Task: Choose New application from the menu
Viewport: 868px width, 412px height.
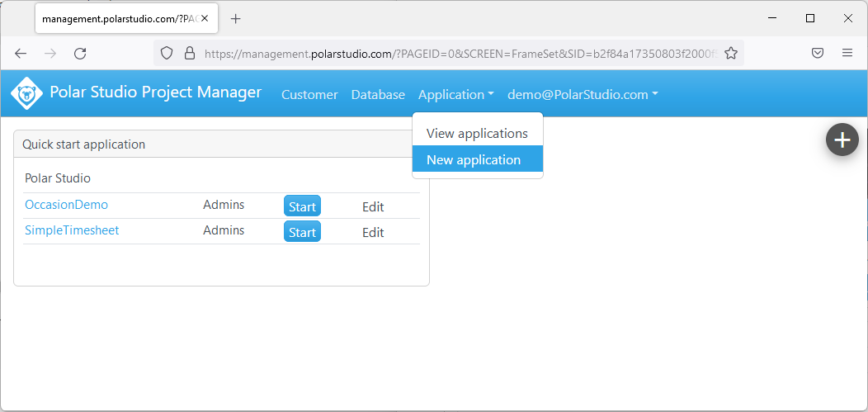Action: pos(477,159)
